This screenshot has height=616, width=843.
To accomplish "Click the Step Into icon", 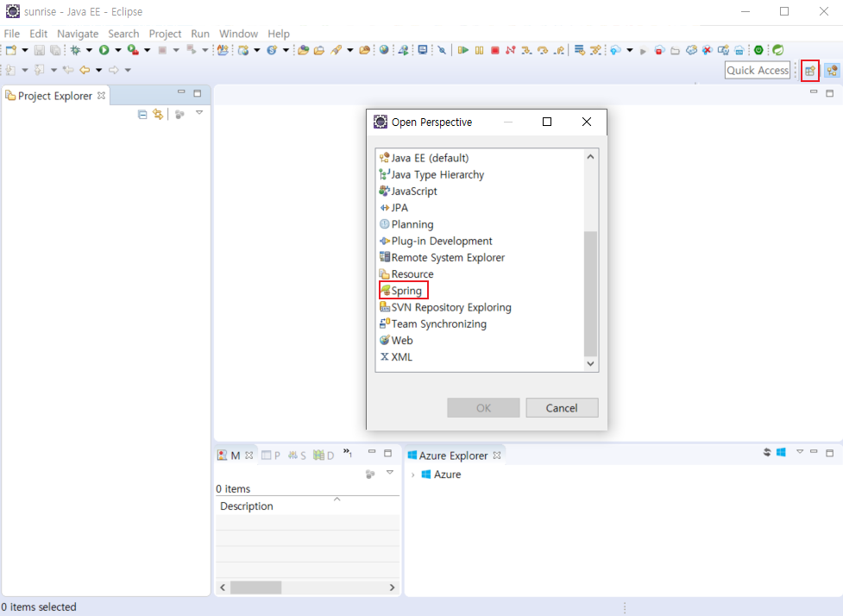I will 526,50.
